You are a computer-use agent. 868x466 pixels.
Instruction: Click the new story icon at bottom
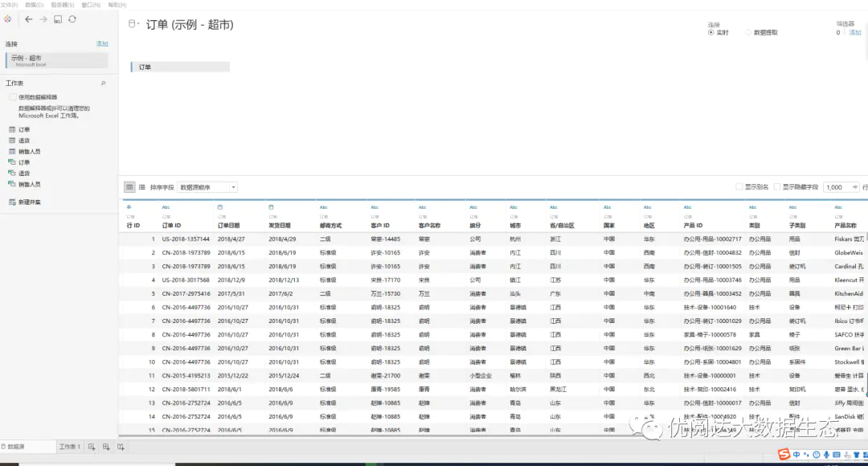tap(120, 447)
